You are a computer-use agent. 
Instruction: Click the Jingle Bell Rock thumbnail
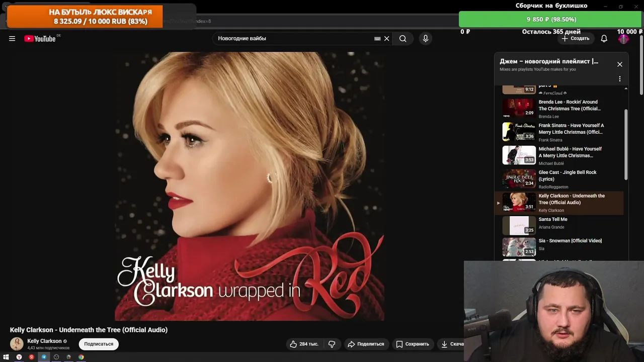click(x=519, y=178)
